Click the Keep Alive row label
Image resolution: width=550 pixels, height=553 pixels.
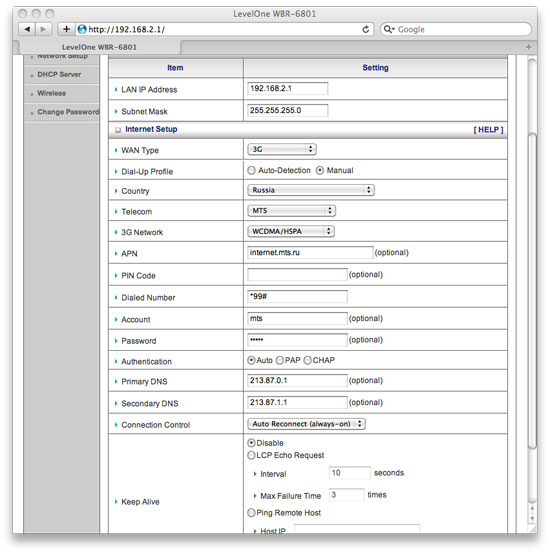click(140, 502)
